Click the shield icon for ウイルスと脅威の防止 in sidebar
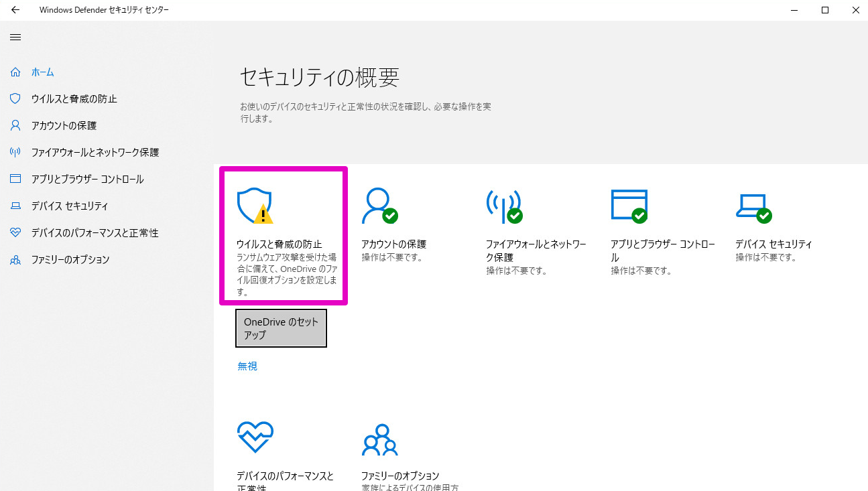This screenshot has width=868, height=491. [x=15, y=98]
